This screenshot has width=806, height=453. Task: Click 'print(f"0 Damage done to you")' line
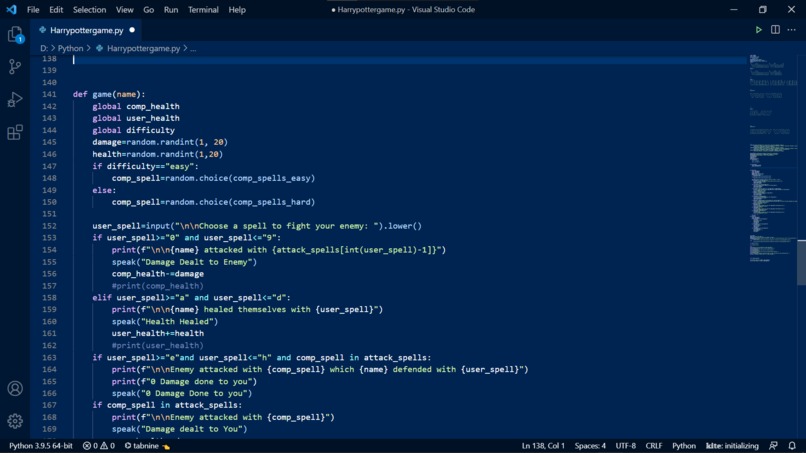184,382
